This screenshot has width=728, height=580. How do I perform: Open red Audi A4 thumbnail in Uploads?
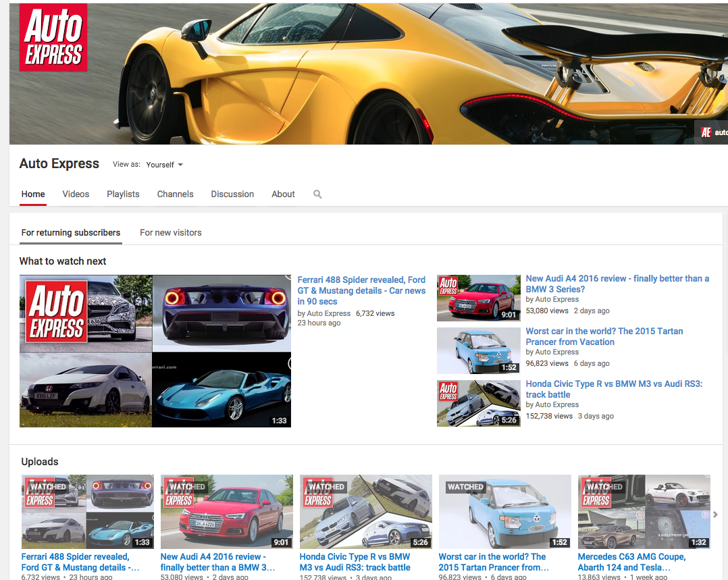coord(227,512)
